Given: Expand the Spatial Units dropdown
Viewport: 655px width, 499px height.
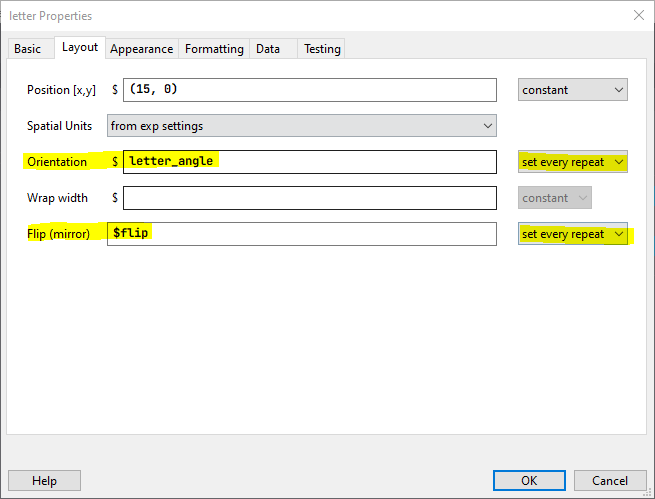Looking at the screenshot, I should point(301,126).
